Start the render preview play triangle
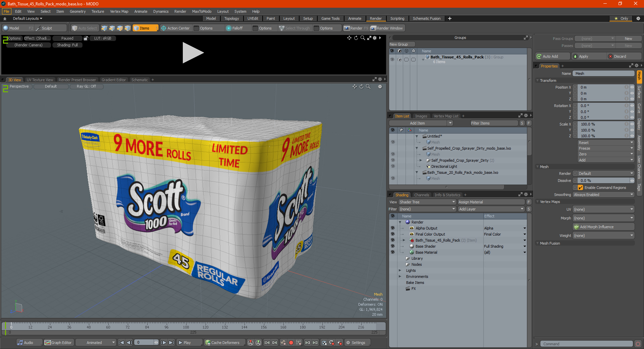644x349 pixels. tap(193, 53)
